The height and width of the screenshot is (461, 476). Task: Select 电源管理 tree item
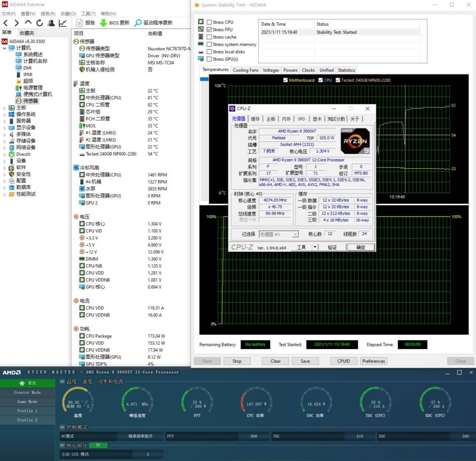tap(33, 87)
